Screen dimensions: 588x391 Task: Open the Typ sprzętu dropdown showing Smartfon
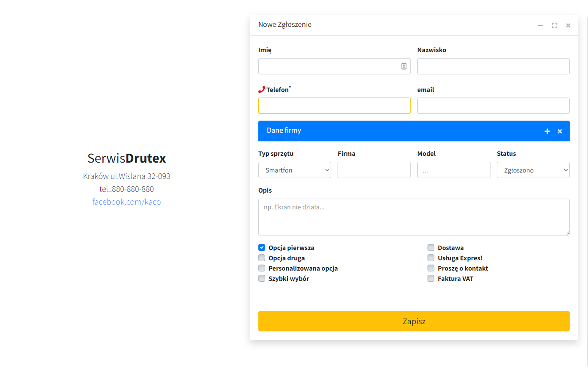[x=295, y=170]
